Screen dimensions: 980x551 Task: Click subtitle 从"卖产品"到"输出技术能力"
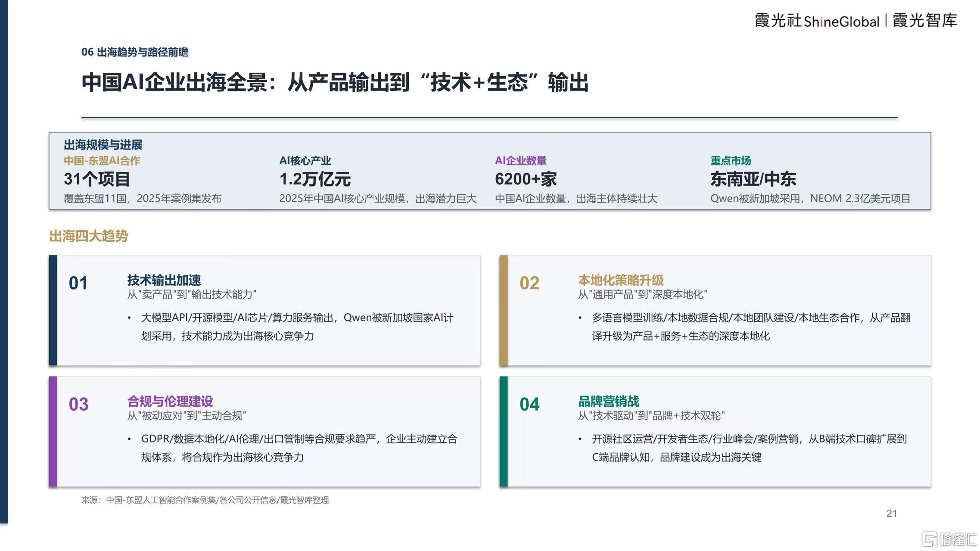(192, 294)
